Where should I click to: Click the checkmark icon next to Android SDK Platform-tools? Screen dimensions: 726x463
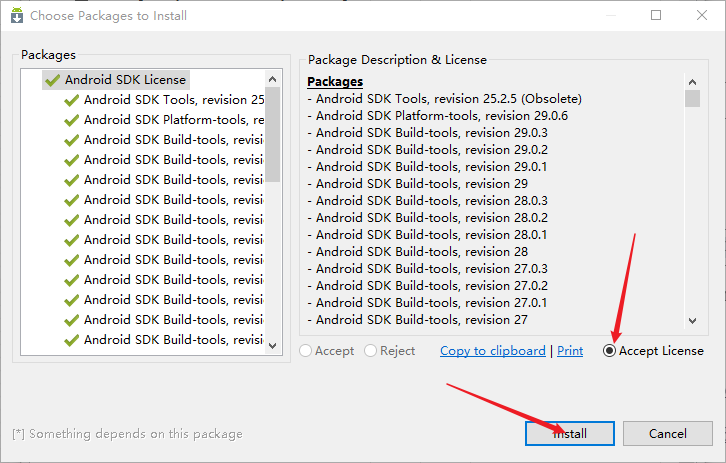[71, 120]
